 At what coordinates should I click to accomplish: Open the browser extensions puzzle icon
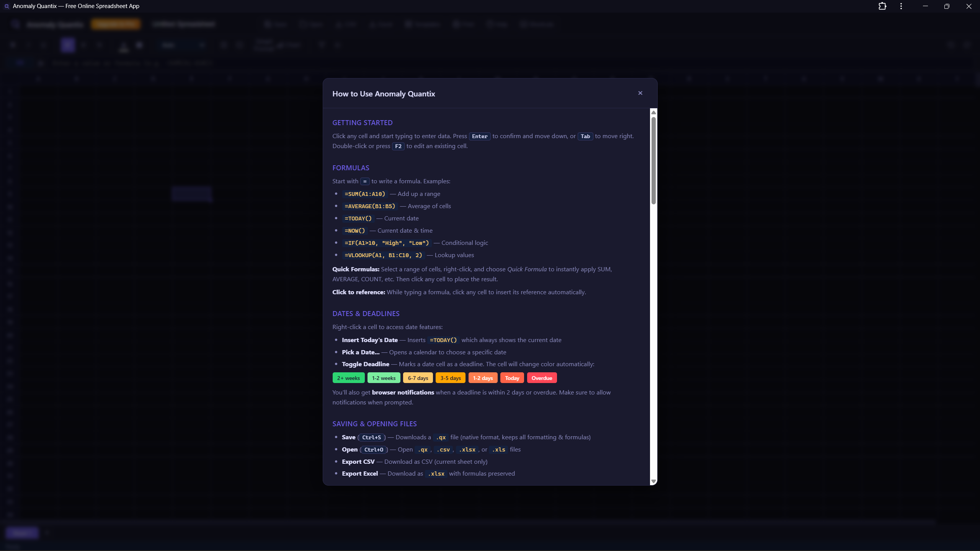point(882,6)
